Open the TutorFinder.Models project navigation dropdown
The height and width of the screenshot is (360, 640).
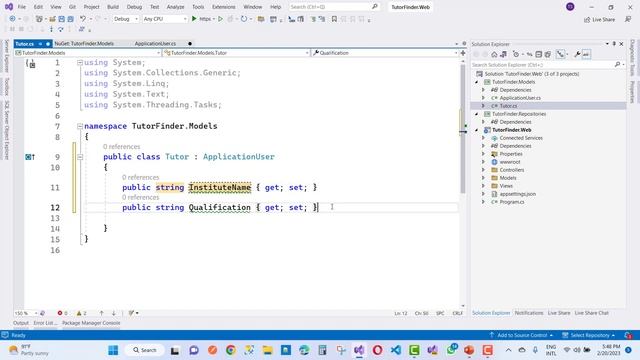[87, 53]
